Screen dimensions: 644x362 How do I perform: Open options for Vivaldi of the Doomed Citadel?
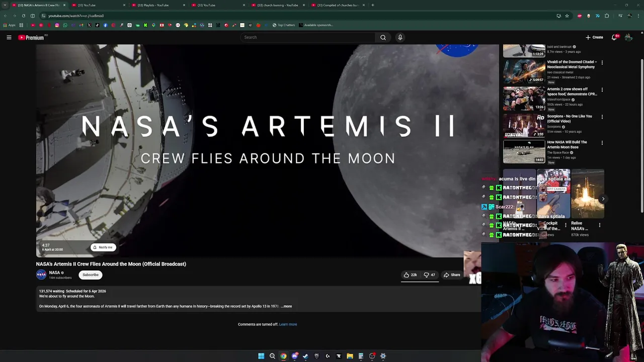coord(602,63)
